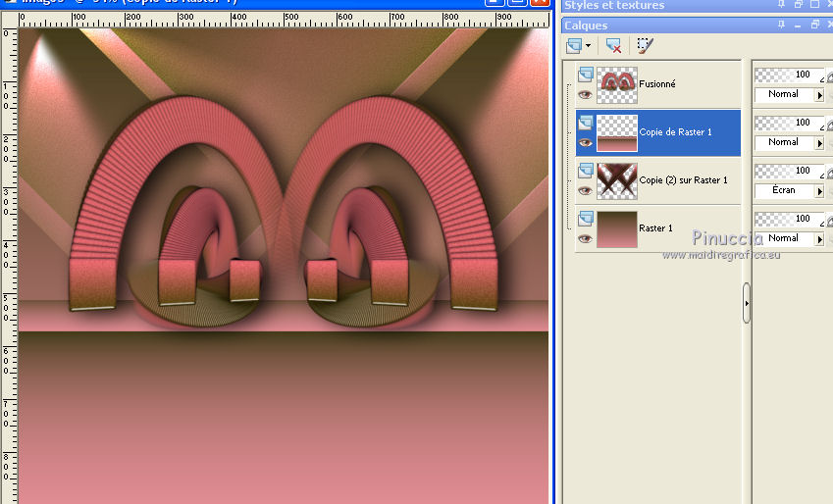Screen dimensions: 833x504
Task: Open blend mode dropdown for Raster 1
Action: pos(819,238)
